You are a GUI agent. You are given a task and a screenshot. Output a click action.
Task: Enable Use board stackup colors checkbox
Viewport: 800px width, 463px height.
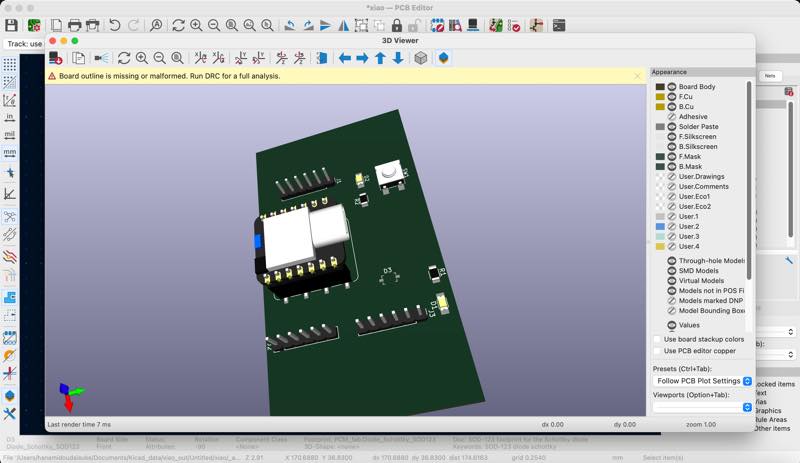tap(657, 339)
